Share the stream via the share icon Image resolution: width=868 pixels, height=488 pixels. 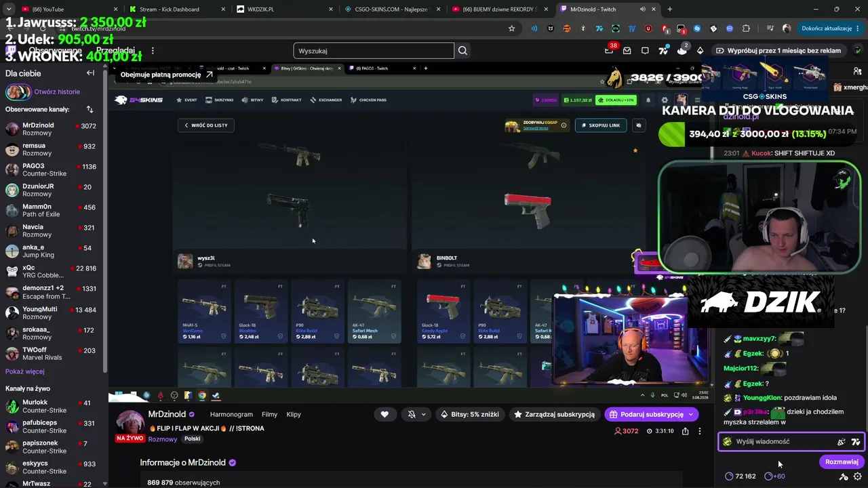click(x=686, y=431)
